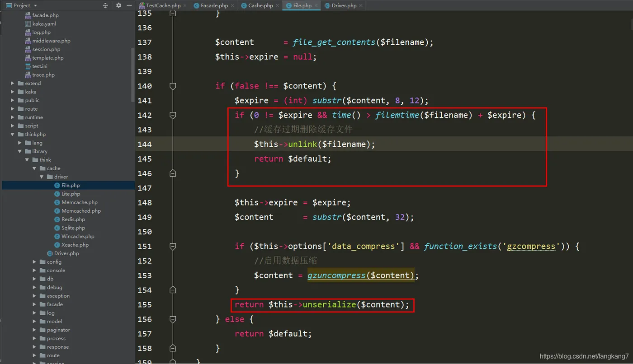Toggle code fold marker at line 135

pyautogui.click(x=172, y=13)
